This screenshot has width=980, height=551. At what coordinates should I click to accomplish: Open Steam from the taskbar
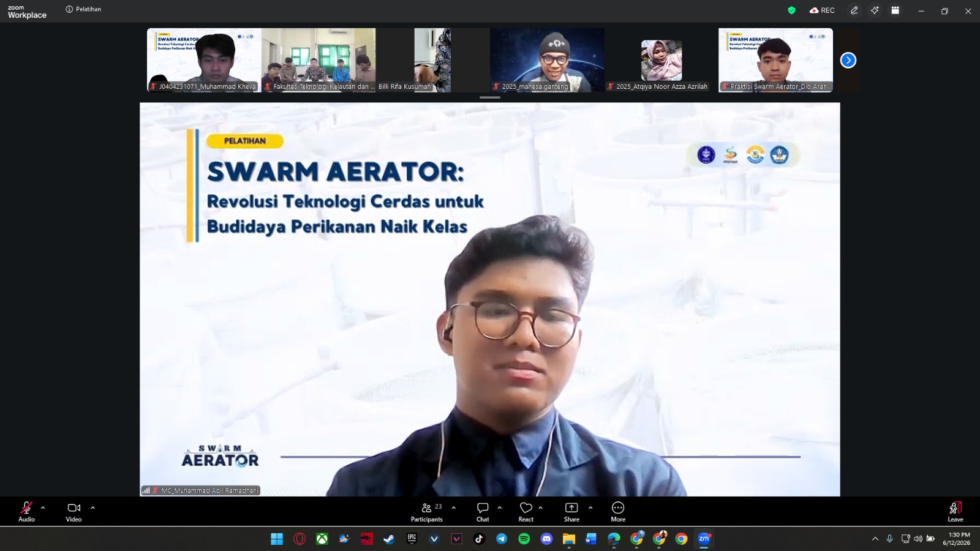pyautogui.click(x=389, y=539)
